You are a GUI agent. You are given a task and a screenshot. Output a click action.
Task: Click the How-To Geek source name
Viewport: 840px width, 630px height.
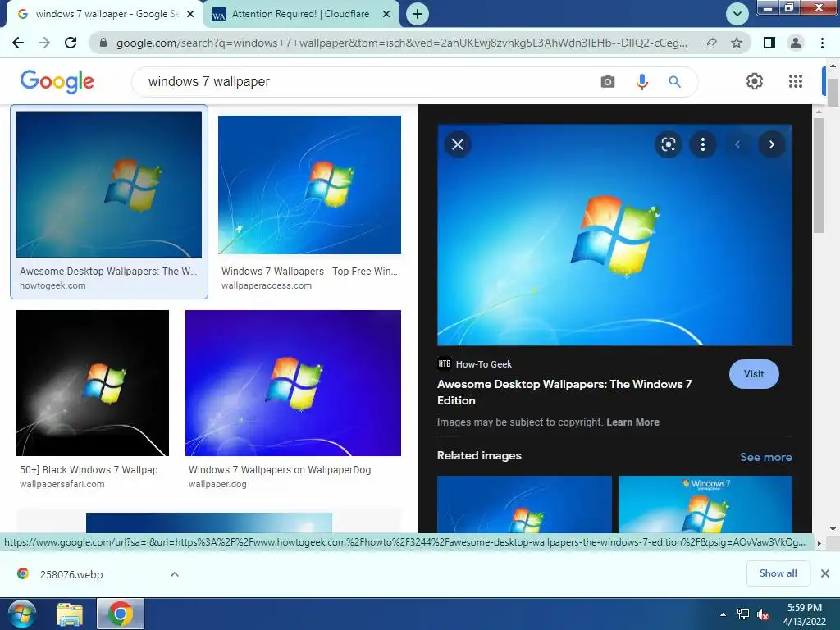484,364
